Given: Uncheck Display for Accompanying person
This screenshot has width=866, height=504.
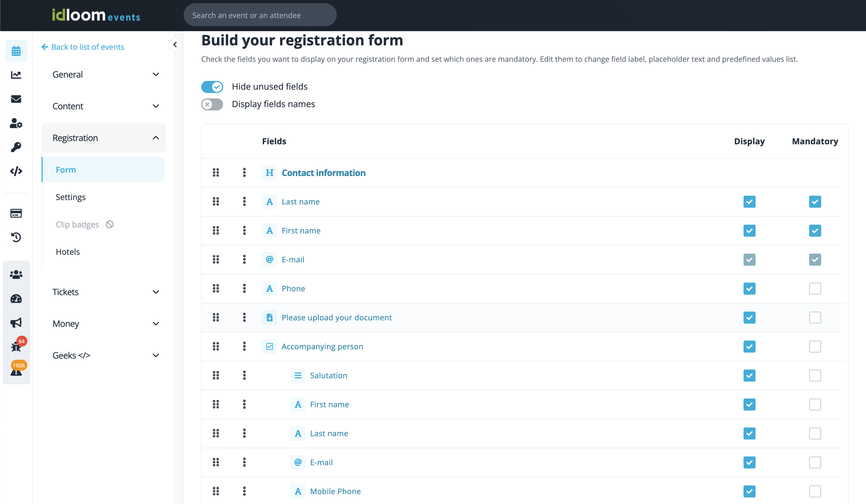Looking at the screenshot, I should point(749,346).
